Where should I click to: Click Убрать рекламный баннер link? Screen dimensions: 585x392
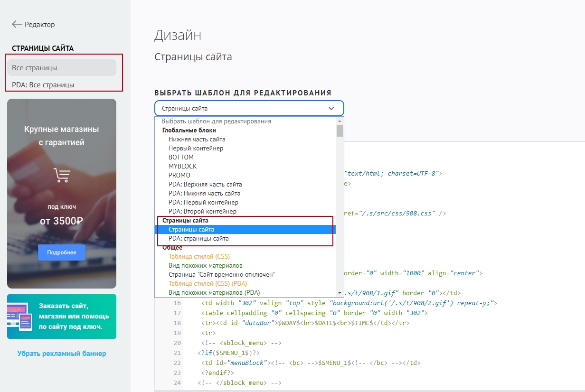point(62,354)
